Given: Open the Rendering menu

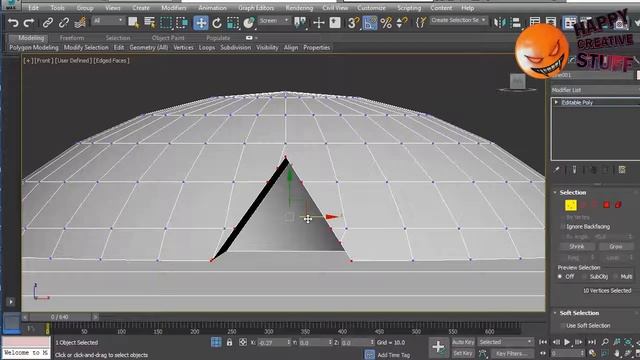Looking at the screenshot, I should 299,8.
